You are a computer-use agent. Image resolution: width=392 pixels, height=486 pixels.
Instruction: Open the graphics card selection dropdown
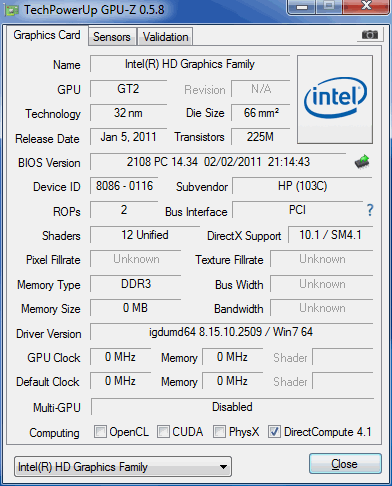123,467
